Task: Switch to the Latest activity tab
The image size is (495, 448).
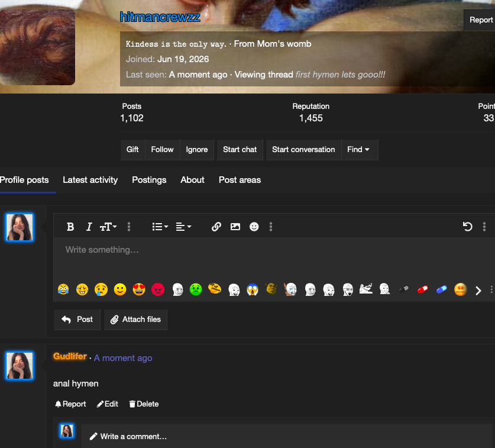Action: pyautogui.click(x=90, y=180)
